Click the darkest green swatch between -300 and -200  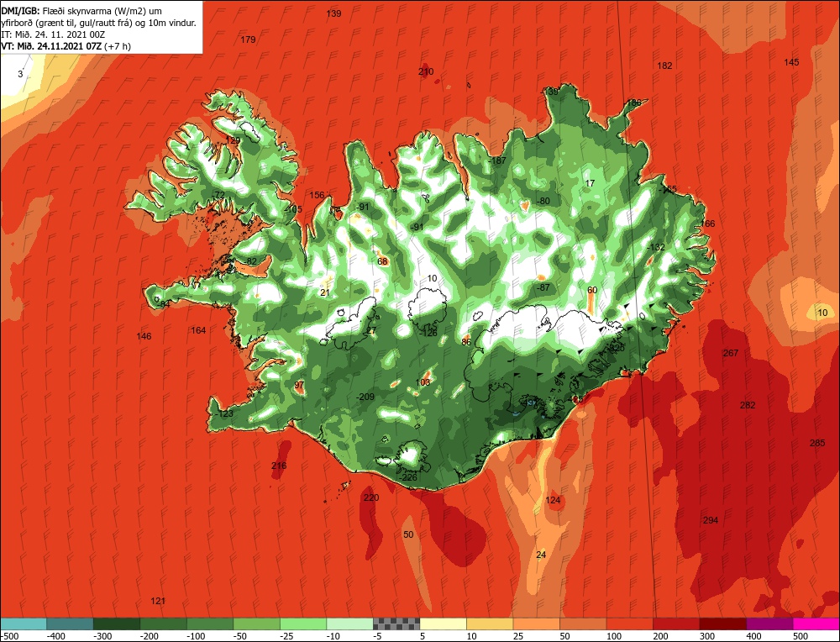coord(116,624)
